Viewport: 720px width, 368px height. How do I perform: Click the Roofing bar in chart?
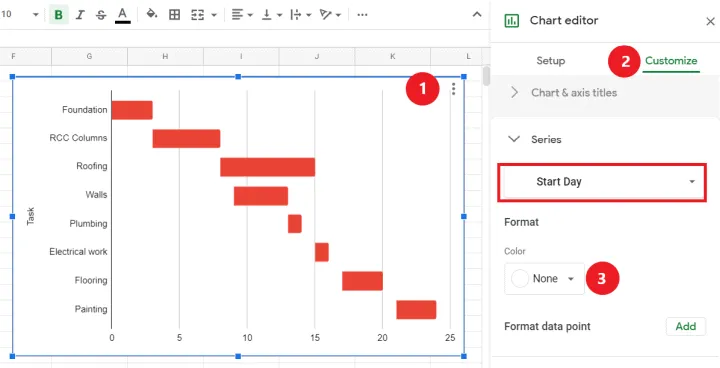(267, 167)
